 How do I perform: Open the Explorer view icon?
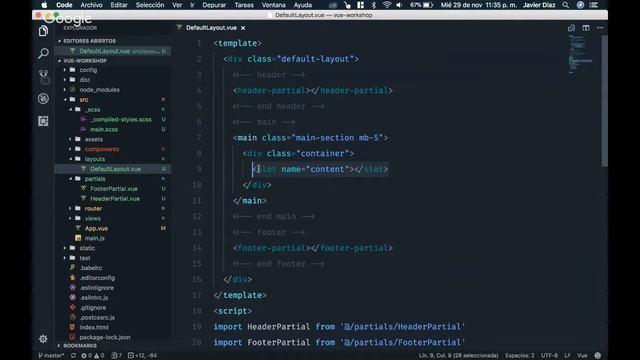pos(43,31)
